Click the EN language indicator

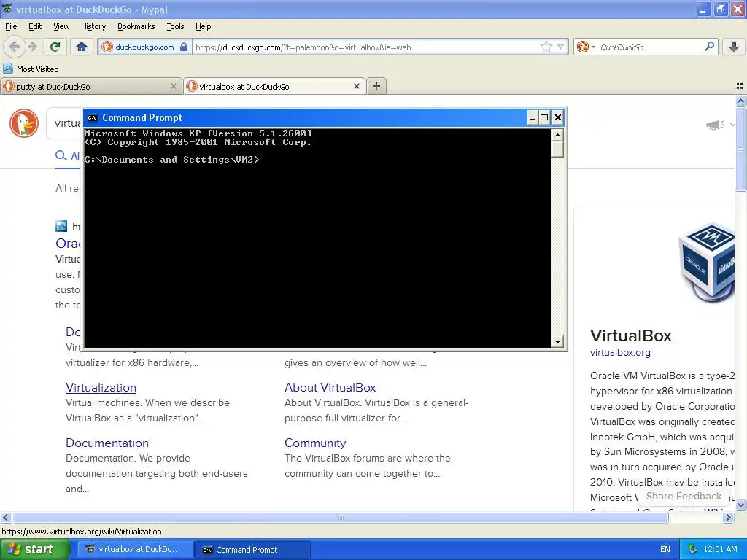click(x=665, y=550)
